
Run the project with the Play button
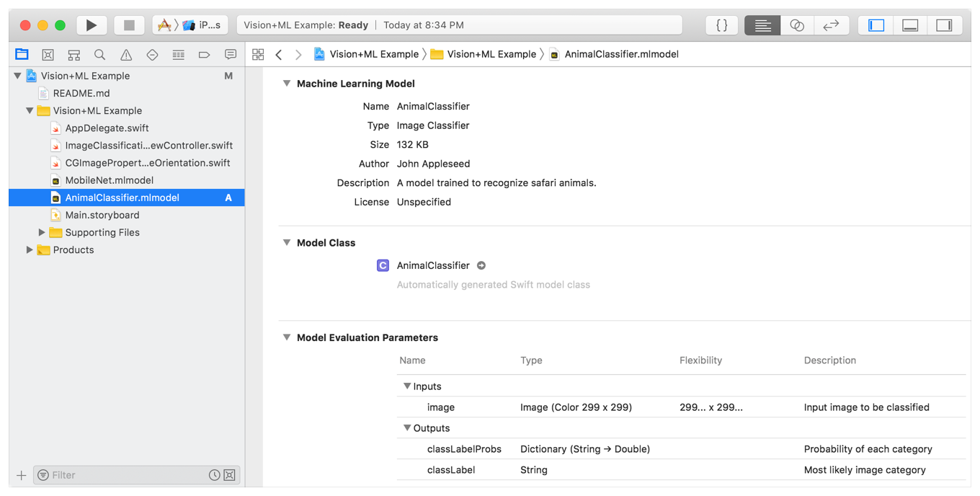(92, 25)
